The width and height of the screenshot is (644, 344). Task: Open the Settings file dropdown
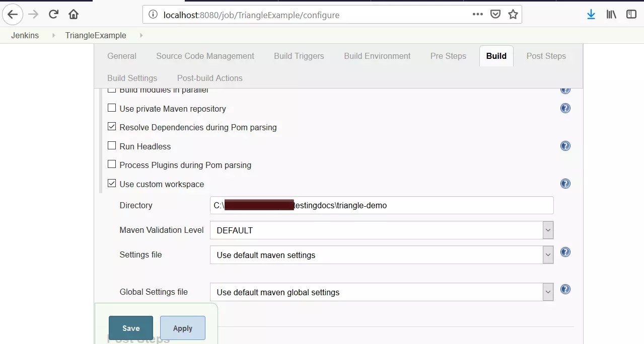coord(548,254)
